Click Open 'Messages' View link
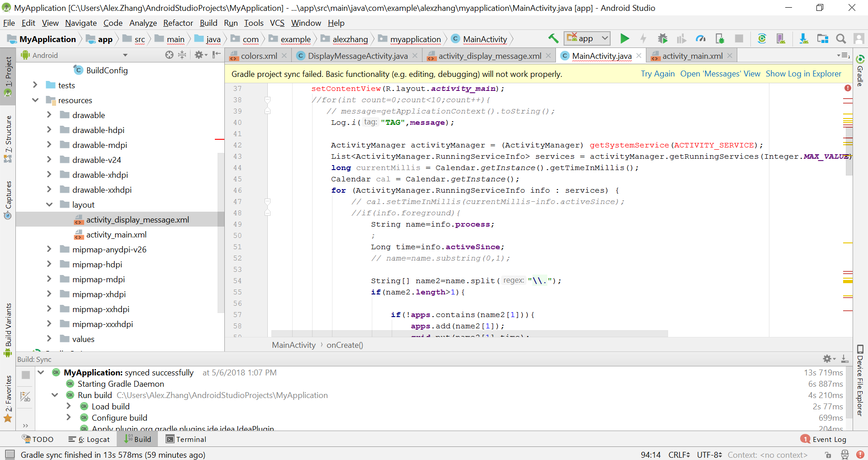 pyautogui.click(x=720, y=74)
